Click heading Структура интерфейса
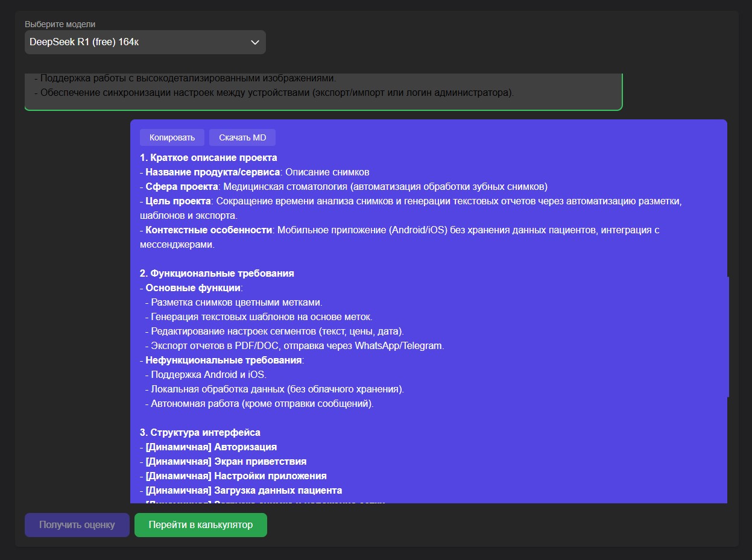Viewport: 752px width, 560px height. pyautogui.click(x=200, y=433)
